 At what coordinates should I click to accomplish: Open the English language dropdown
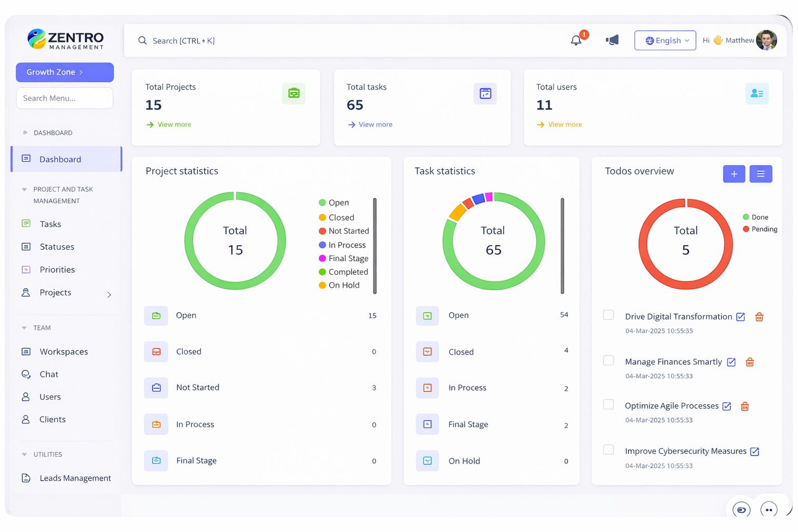coord(665,41)
